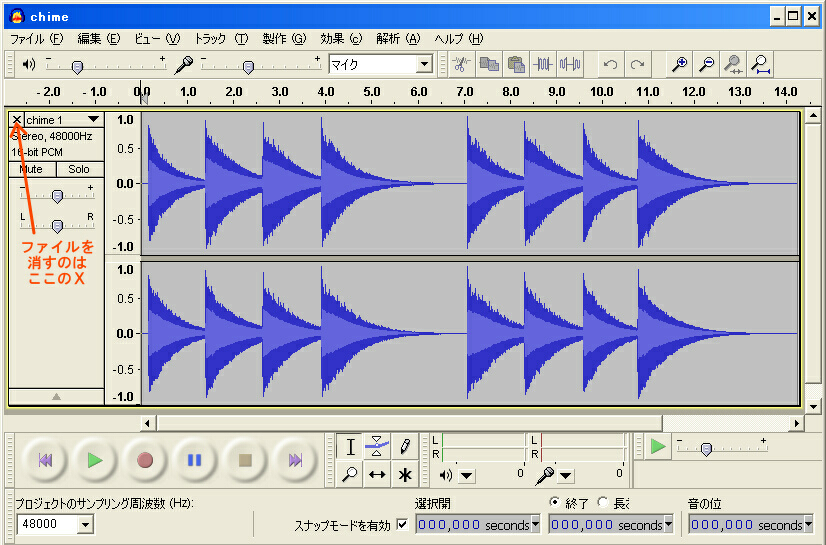This screenshot has height=545, width=826.
Task: Click the microphone icon in mixer toolbar
Action: pyautogui.click(x=183, y=65)
